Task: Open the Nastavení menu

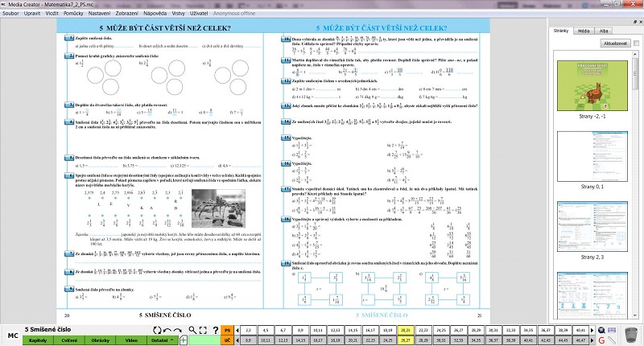Action: (99, 13)
